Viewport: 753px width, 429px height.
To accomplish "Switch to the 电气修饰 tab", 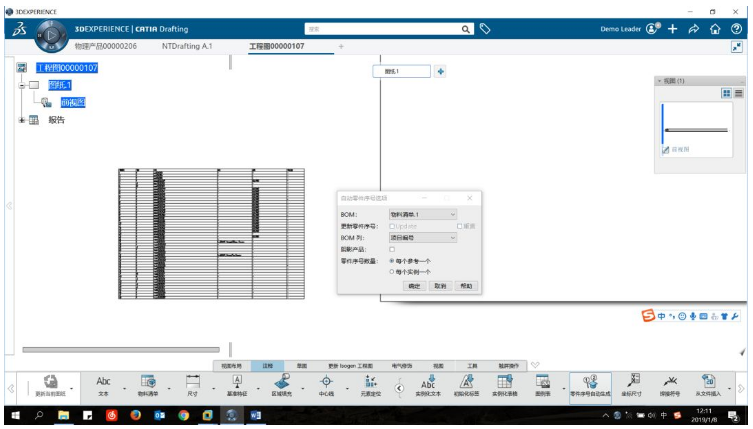I will pyautogui.click(x=401, y=366).
